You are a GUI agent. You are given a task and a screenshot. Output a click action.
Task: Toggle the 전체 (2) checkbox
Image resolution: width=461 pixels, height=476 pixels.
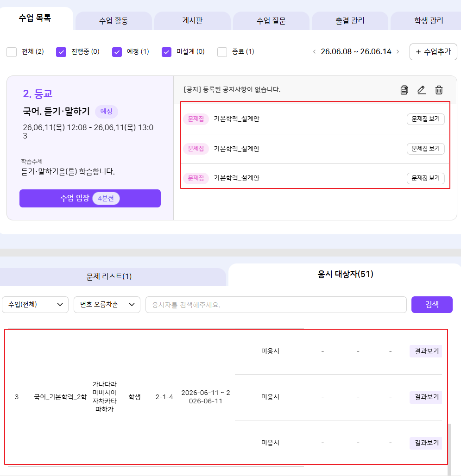12,52
